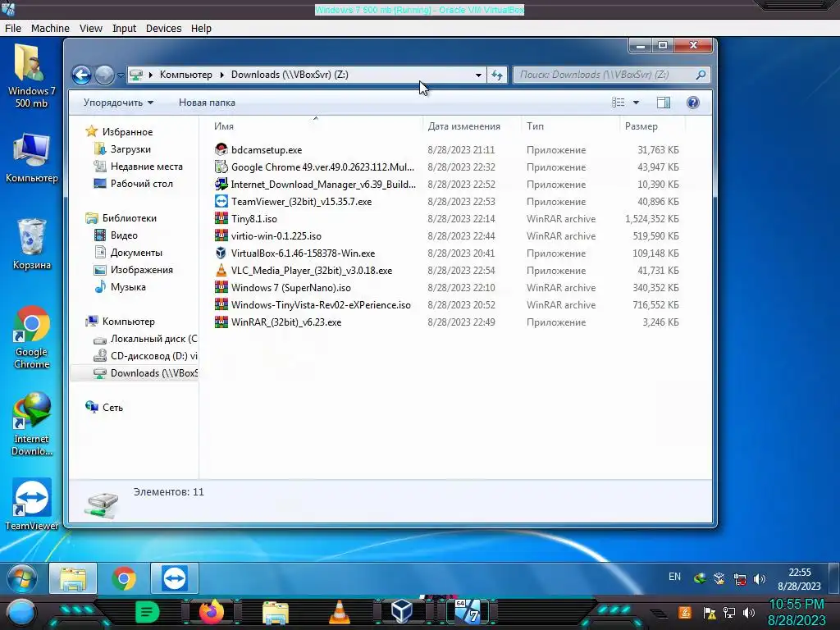Select Сеть in the navigation pane
Viewport: 840px width, 630px height.
pos(112,408)
